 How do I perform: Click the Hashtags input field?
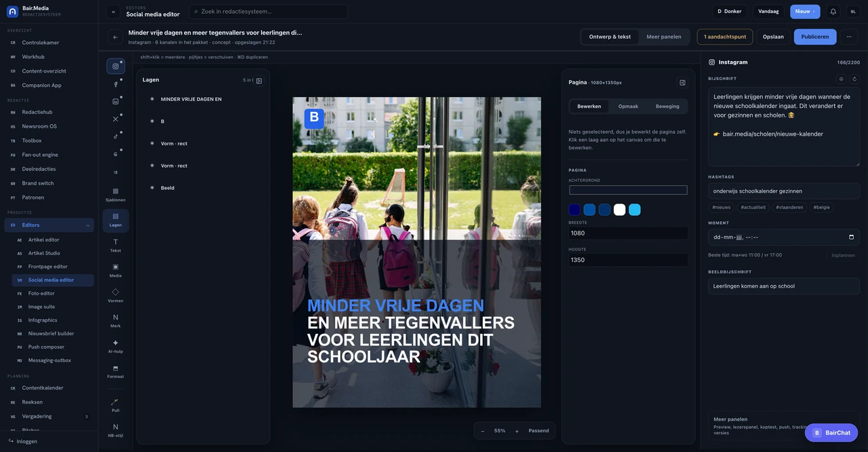784,191
